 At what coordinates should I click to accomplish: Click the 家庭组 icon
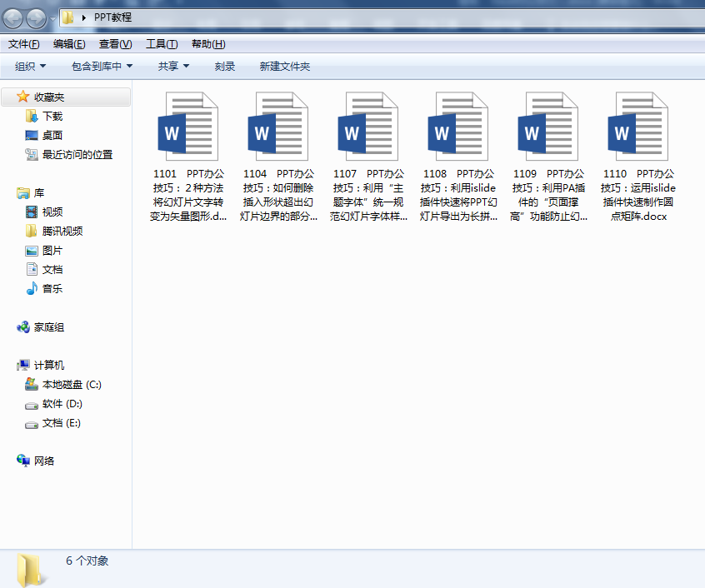(23, 327)
